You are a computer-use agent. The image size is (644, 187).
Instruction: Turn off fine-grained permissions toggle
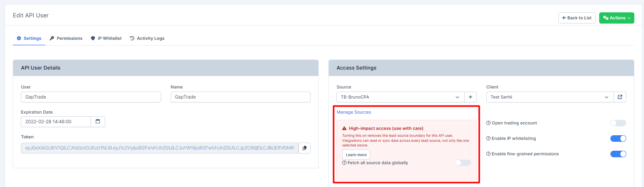(618, 154)
